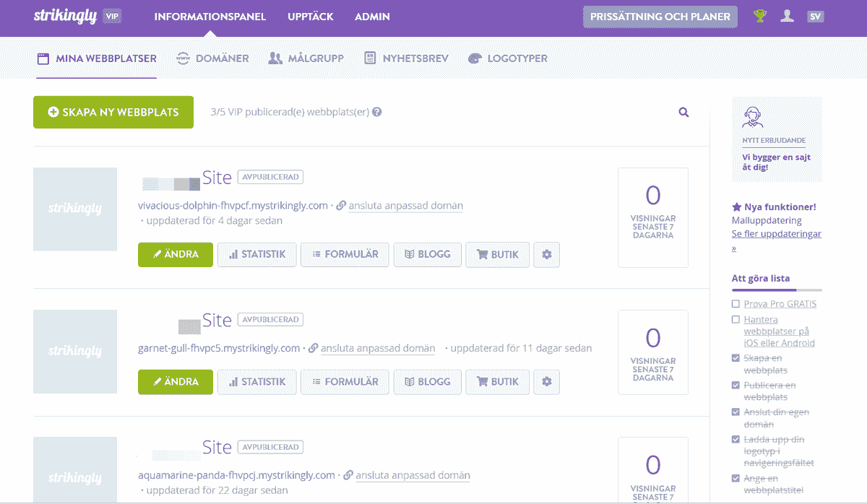Open vivacious-dolphin-fhvpcf.mystrikingly.com URL

pyautogui.click(x=233, y=206)
